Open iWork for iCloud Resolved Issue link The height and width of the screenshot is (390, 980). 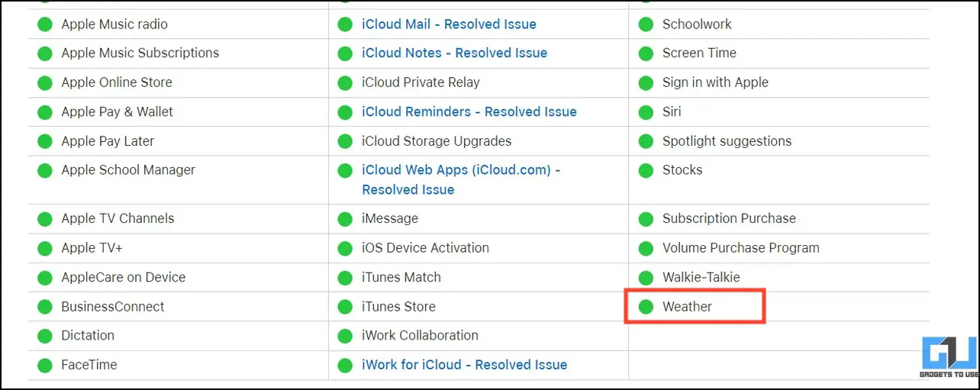(x=464, y=366)
